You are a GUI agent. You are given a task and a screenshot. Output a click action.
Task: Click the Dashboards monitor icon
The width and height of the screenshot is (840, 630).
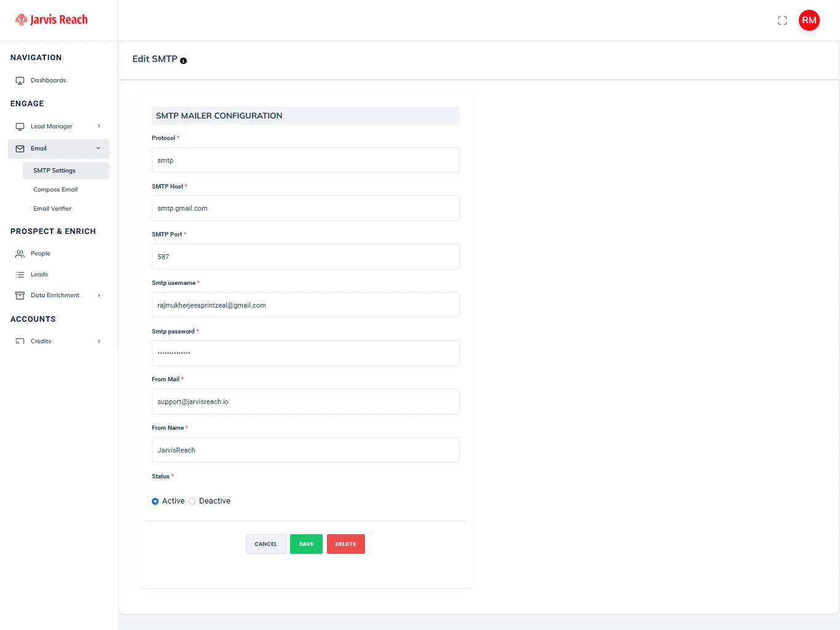[20, 80]
